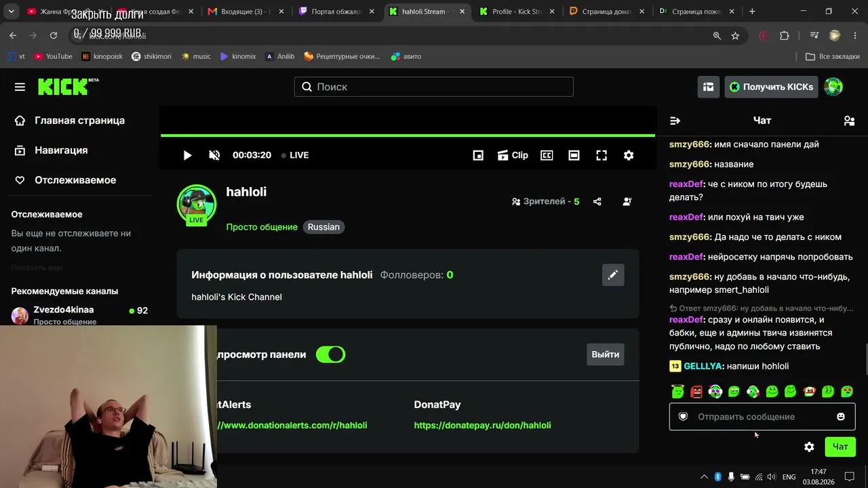Go back with the browser back arrow

13,35
